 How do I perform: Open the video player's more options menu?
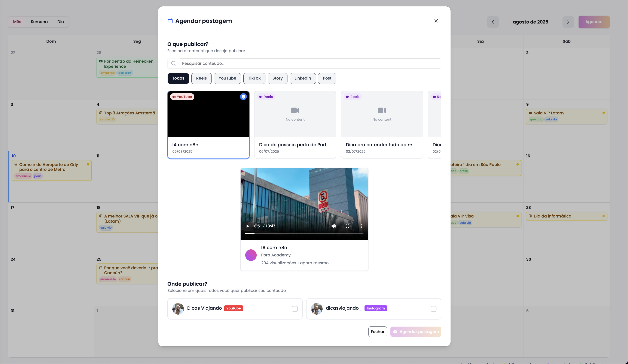pyautogui.click(x=361, y=226)
